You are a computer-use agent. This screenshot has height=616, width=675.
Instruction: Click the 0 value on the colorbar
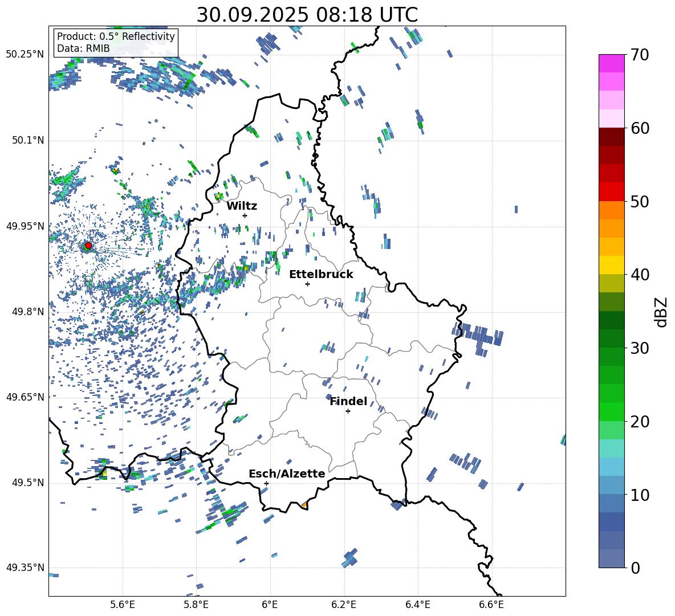click(635, 568)
